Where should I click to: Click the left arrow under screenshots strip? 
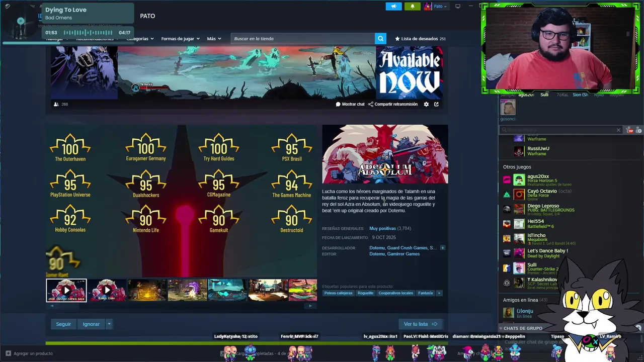click(x=51, y=306)
